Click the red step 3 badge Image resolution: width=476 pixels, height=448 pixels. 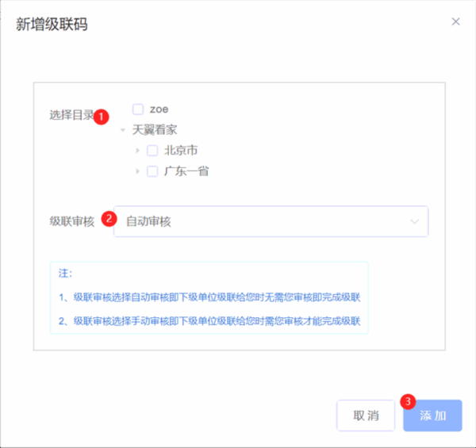(409, 401)
